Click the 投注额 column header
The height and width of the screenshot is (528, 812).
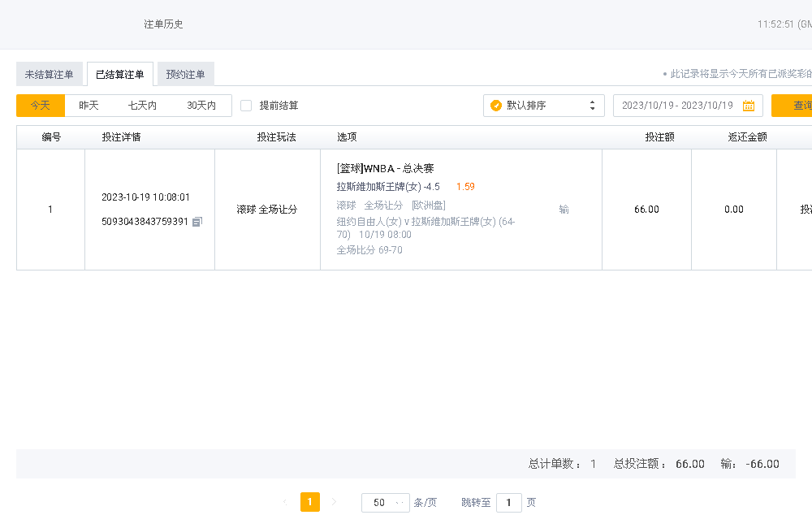(x=659, y=136)
